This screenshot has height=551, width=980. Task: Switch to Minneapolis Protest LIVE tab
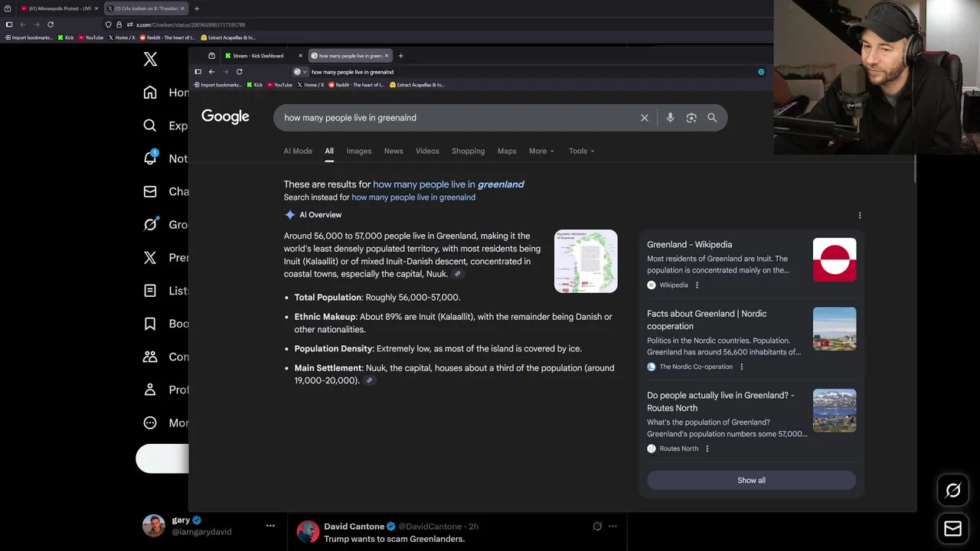(x=58, y=8)
